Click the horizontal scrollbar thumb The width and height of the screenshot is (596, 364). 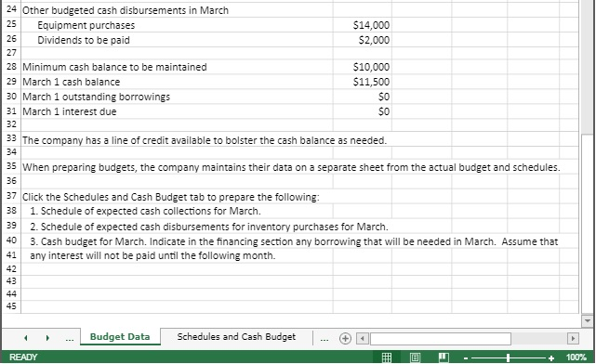click(441, 338)
